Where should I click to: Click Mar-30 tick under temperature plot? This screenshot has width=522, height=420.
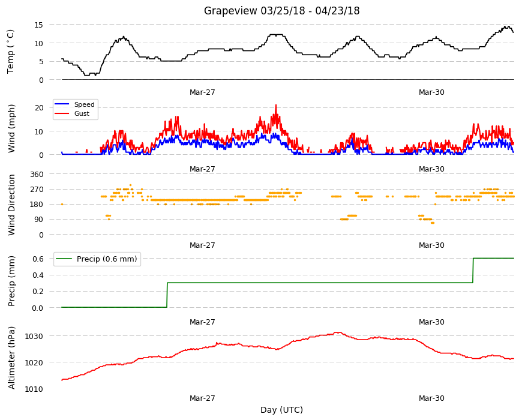tap(431, 92)
